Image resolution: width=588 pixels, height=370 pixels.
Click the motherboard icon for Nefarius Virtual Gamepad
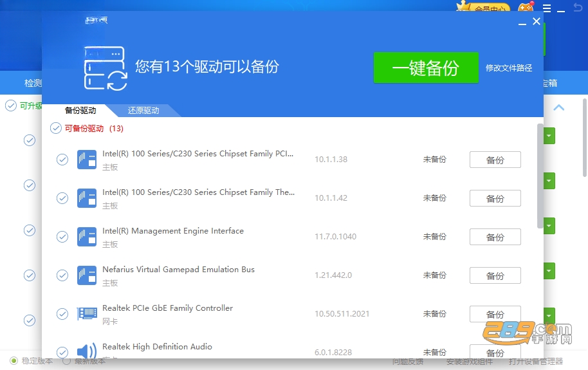tap(87, 275)
